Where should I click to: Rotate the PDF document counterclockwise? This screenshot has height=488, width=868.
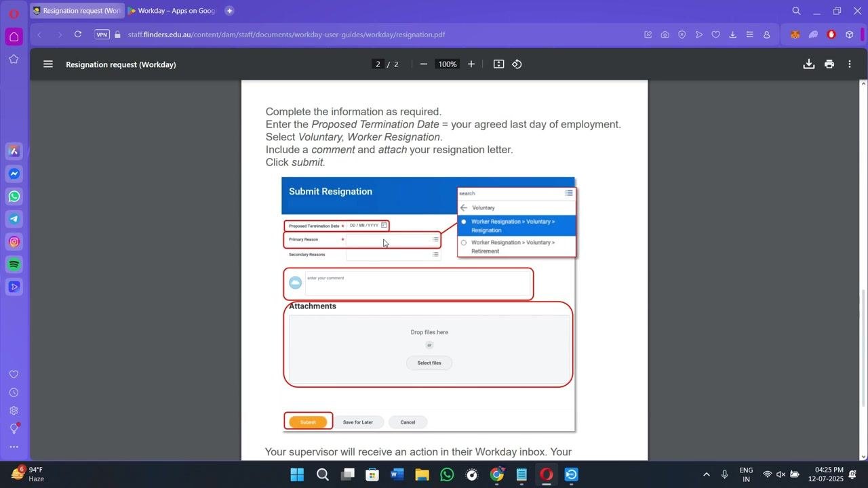[517, 64]
